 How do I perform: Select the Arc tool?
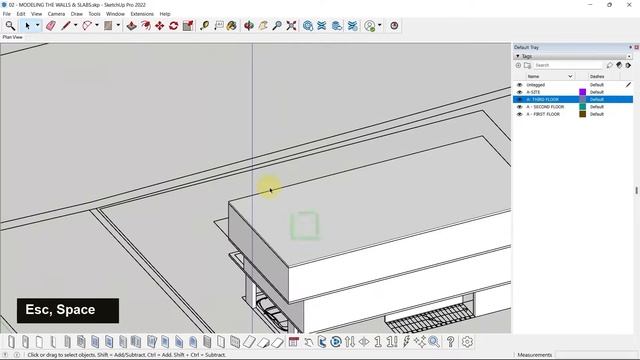[x=87, y=26]
